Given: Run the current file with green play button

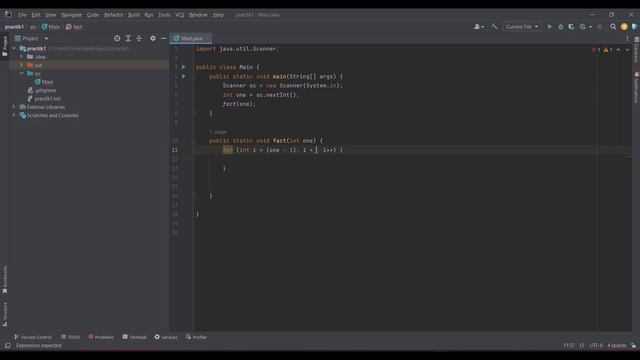Looking at the screenshot, I should tap(550, 27).
